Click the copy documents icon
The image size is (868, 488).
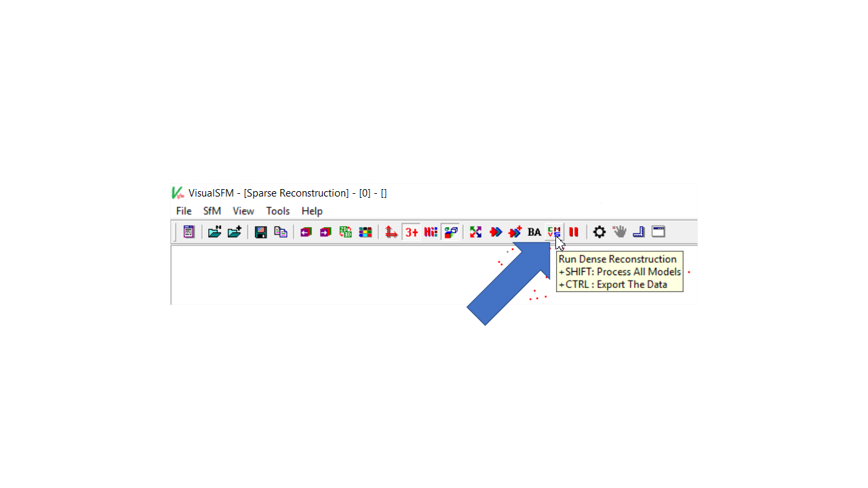[280, 232]
